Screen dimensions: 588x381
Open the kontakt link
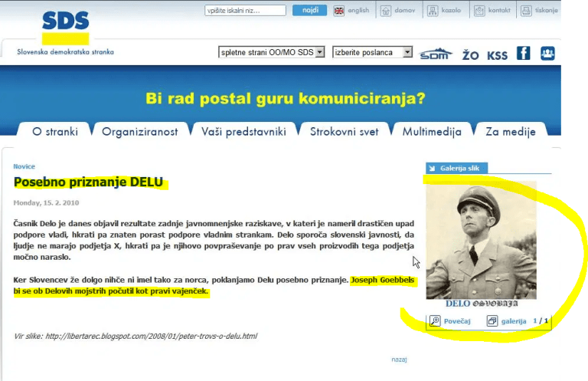[x=499, y=11]
